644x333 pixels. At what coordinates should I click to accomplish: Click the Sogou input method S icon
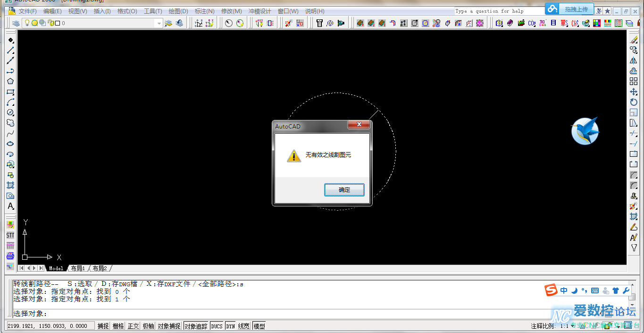click(550, 290)
